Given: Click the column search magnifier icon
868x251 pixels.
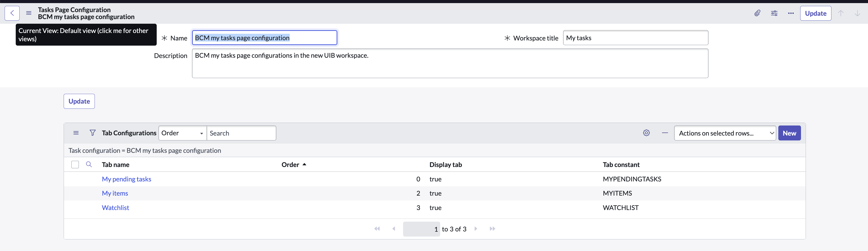Looking at the screenshot, I should point(89,164).
